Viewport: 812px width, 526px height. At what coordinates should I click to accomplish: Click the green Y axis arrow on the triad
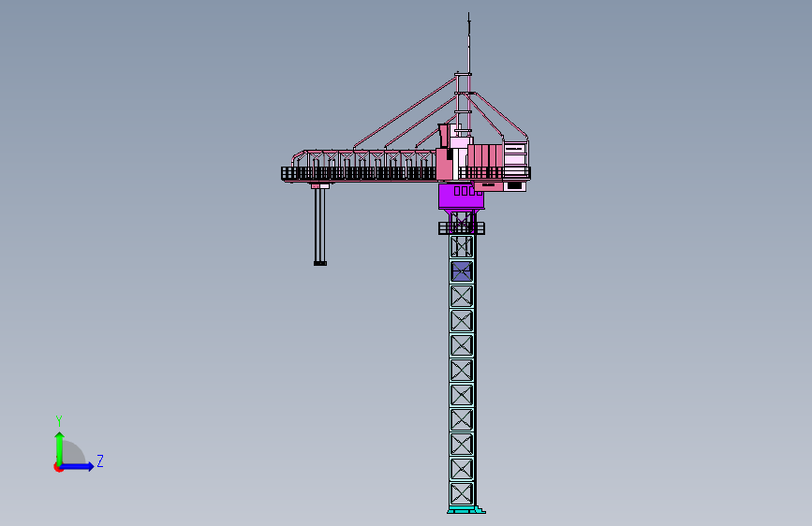coord(60,448)
